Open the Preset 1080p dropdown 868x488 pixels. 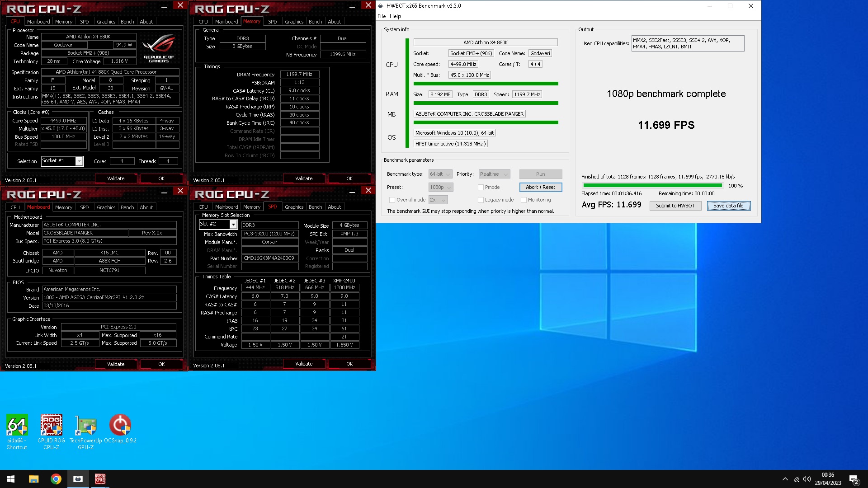(441, 187)
